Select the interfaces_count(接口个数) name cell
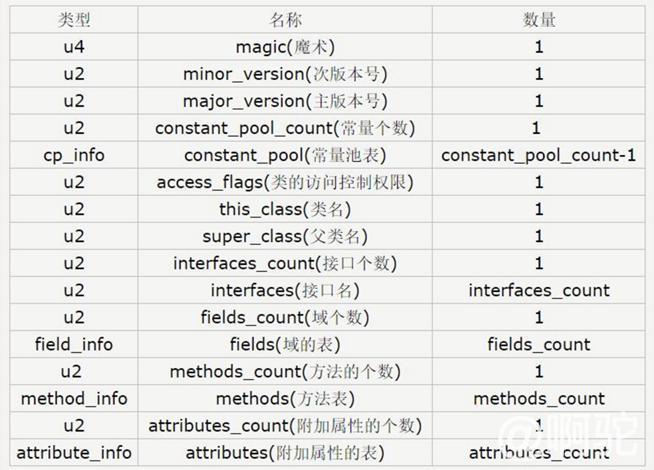Image resolution: width=654 pixels, height=470 pixels. pos(285,263)
